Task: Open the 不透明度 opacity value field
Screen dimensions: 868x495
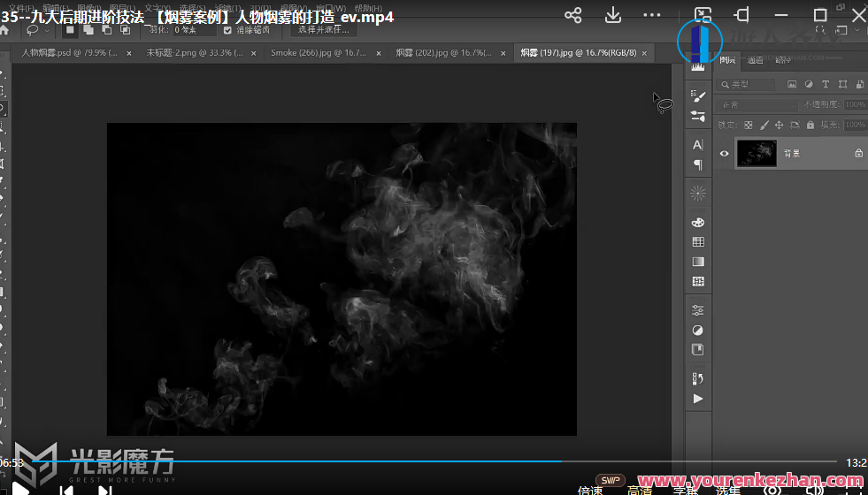Action: pyautogui.click(x=856, y=104)
